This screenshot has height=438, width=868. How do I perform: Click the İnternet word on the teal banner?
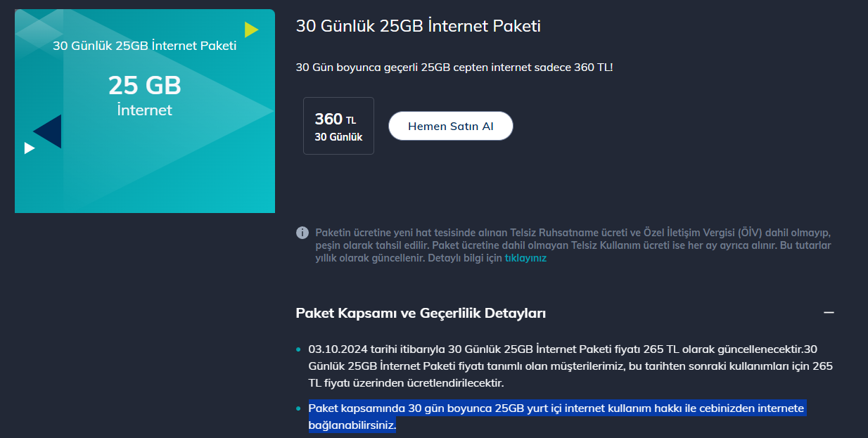coord(145,110)
